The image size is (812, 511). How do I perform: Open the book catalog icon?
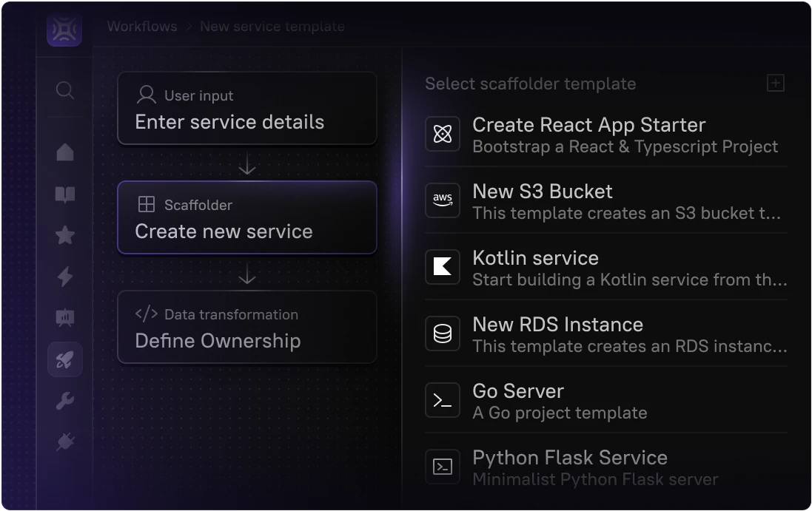65,194
